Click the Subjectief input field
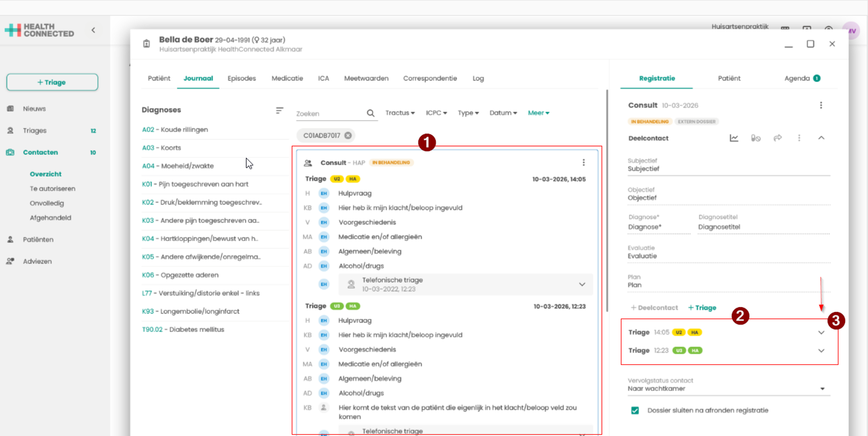Viewport: 868px width, 436px height. 728,166
